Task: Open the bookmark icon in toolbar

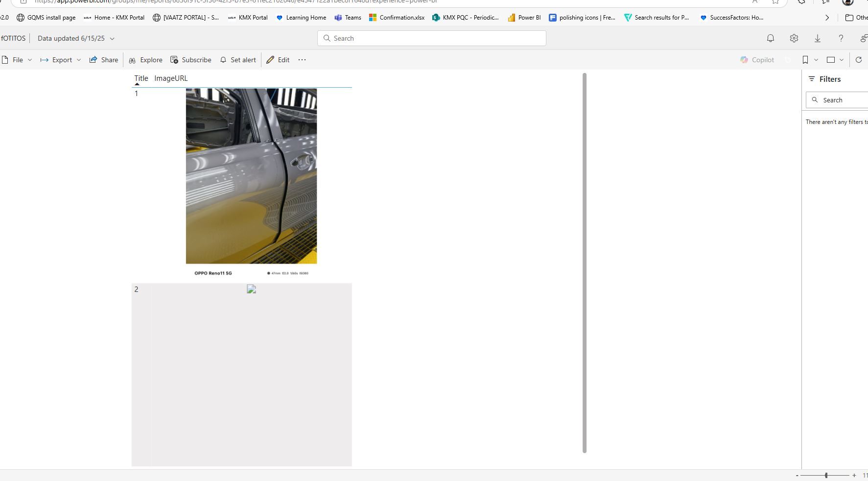Action: coord(805,60)
